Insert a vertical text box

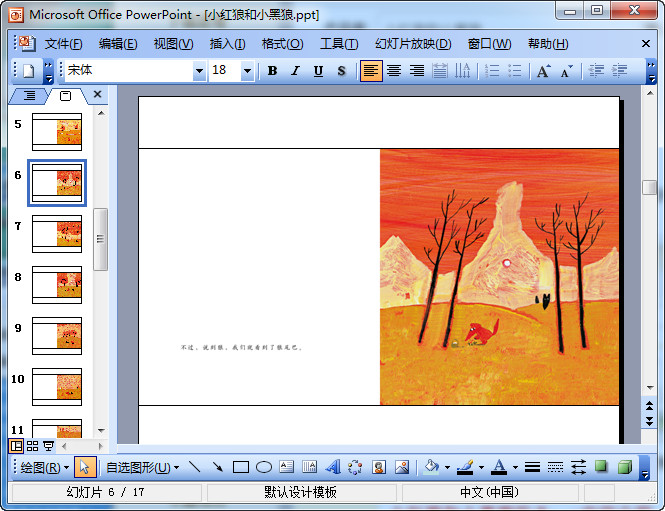[310, 467]
